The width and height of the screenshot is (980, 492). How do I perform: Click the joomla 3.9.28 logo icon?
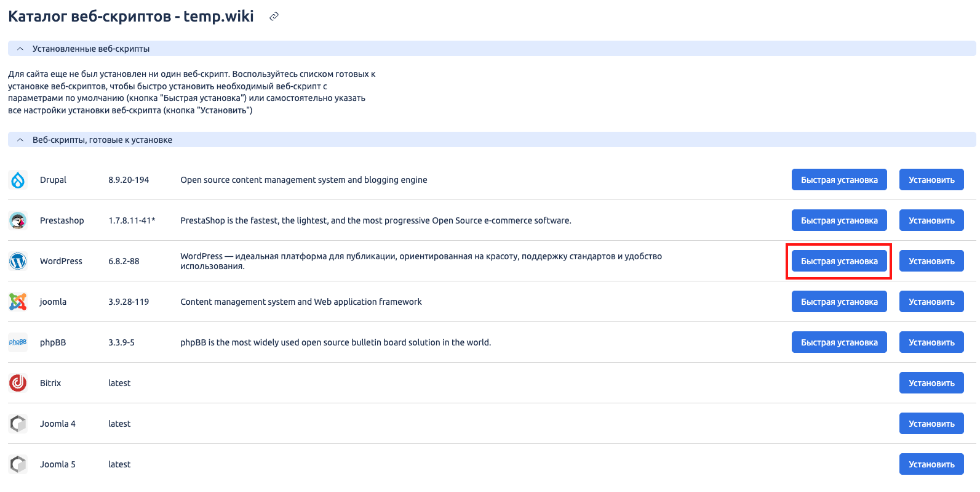[18, 302]
